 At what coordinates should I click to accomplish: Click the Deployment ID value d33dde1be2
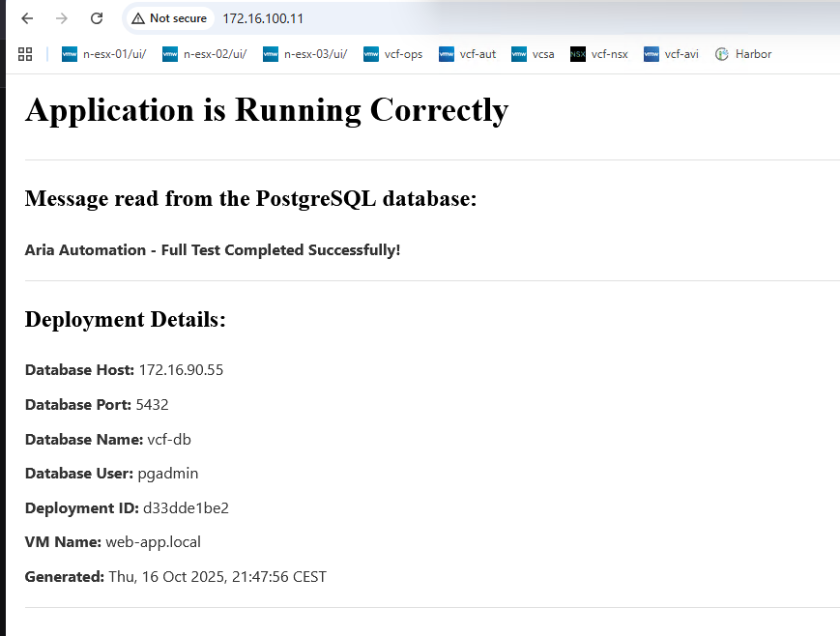(186, 508)
